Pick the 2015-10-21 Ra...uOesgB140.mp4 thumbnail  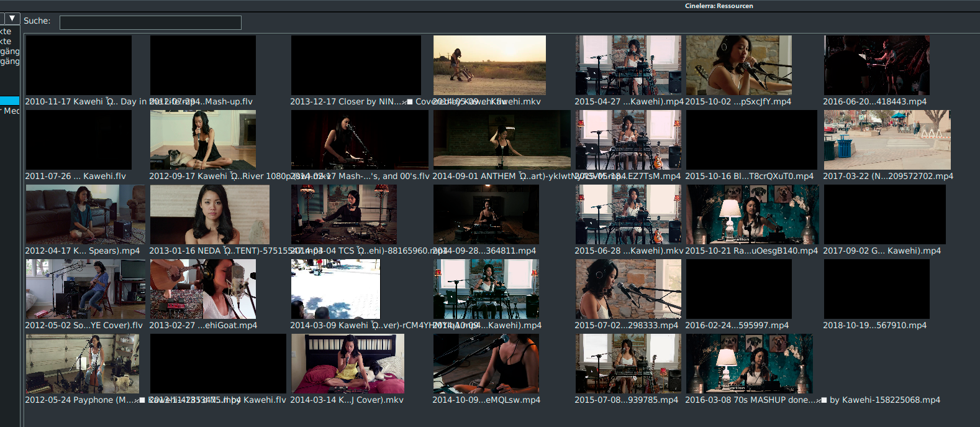coord(752,214)
